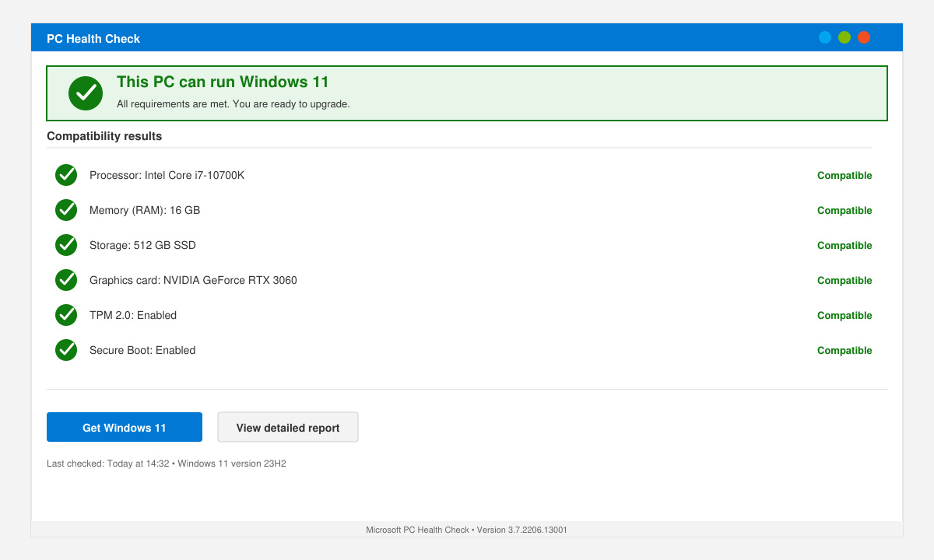Click the checkmark icon beside Processor
The image size is (934, 560).
click(x=66, y=175)
